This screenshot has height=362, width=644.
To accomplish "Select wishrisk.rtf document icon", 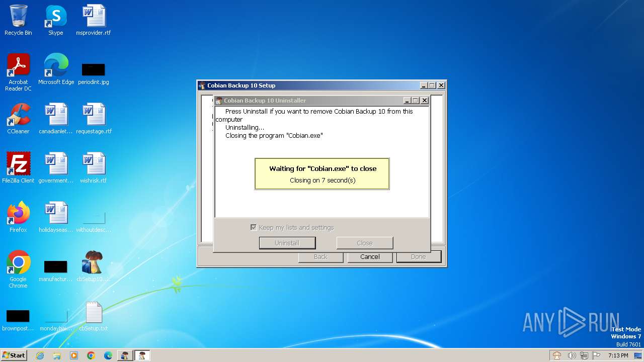I will [x=94, y=168].
